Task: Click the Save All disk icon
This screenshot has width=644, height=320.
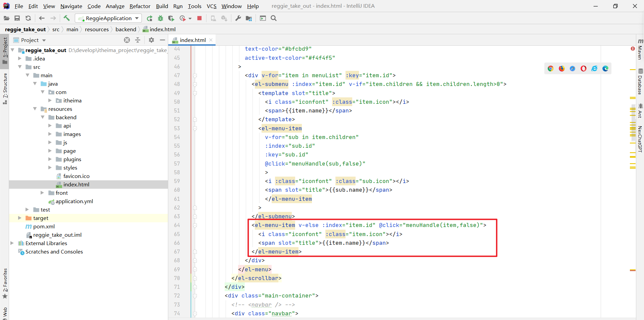Action: 17,18
